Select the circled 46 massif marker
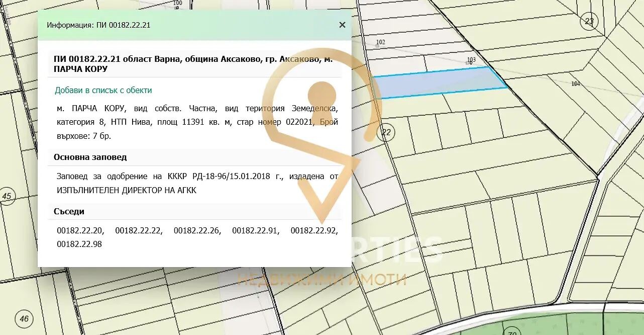644x335 pixels. (x=24, y=318)
